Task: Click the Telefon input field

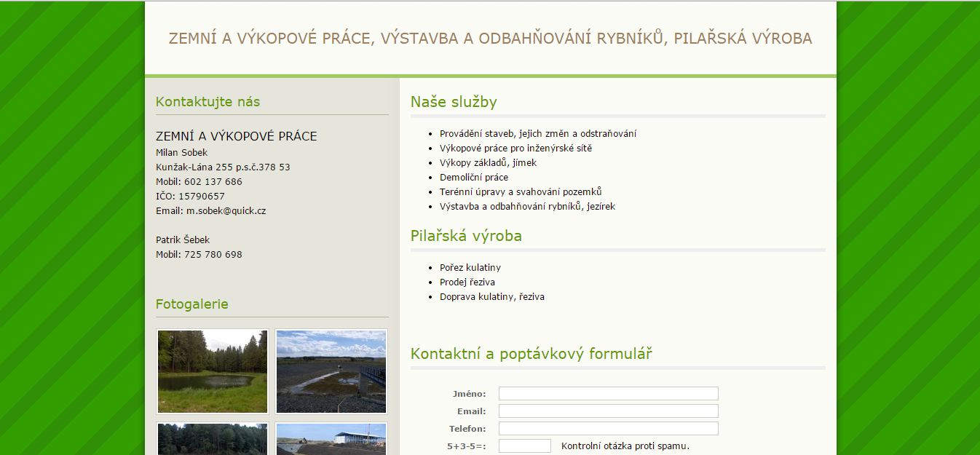Action: [x=609, y=429]
